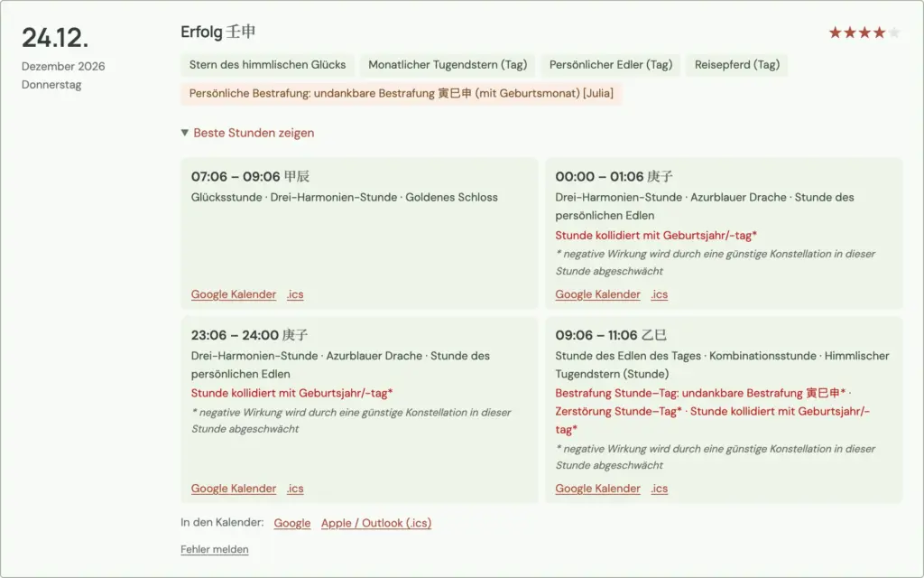Add 07:06 – 09:06 hour to Google Kalender
Viewport: 924px width, 578px height.
click(234, 294)
